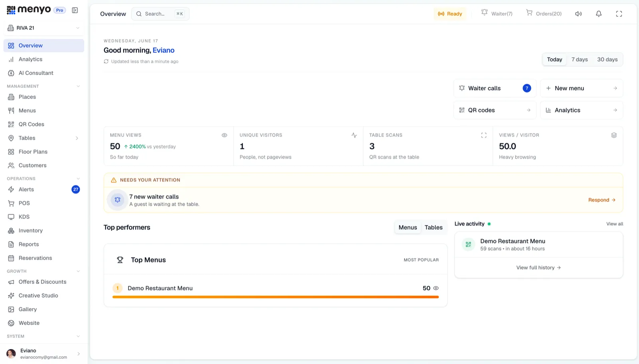
Task: Toggle the sound speaker icon
Action: coord(578,14)
